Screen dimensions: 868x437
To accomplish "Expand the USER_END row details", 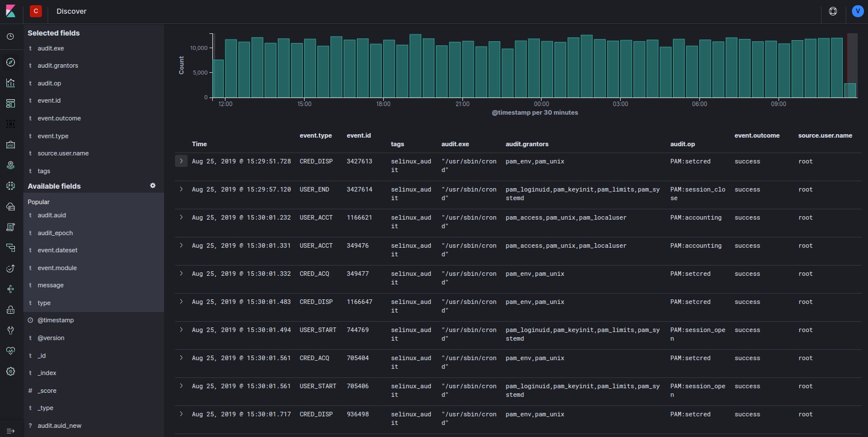I will point(181,189).
